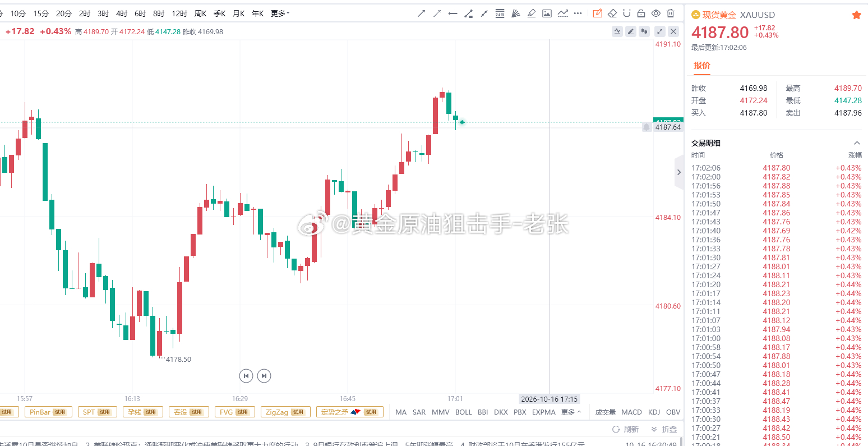Collapse the right quote panel arrow
Viewport: 868px width, 446px height.
point(679,172)
